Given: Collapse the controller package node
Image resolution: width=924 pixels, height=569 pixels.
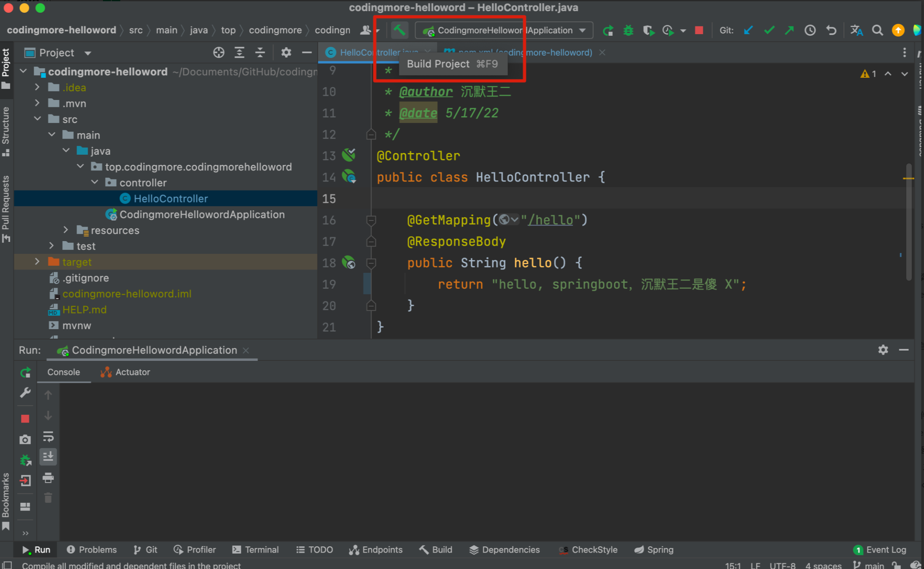Looking at the screenshot, I should tap(95, 182).
